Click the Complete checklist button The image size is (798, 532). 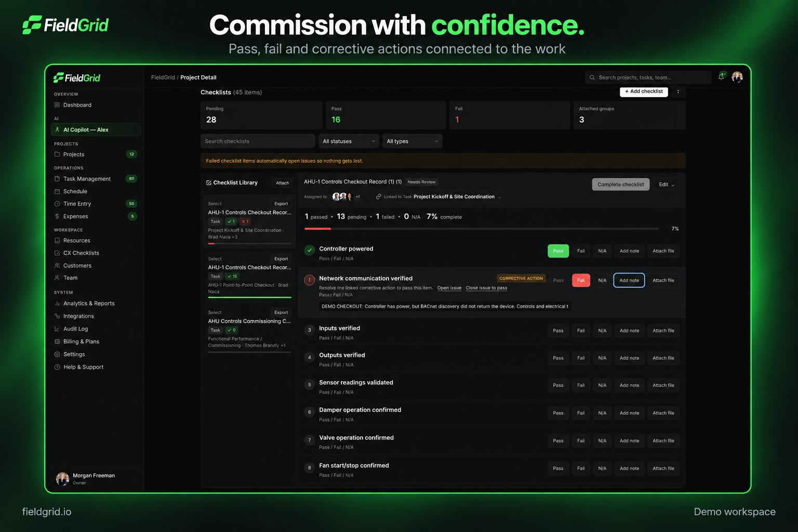[620, 184]
